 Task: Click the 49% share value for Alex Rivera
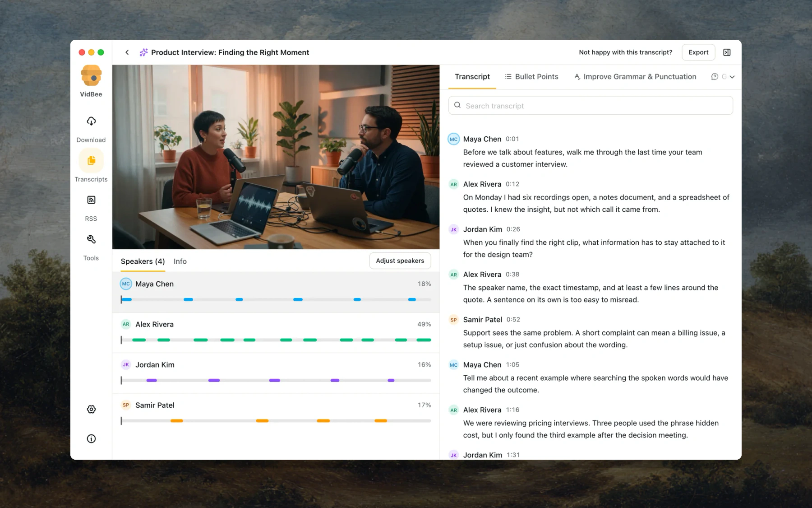coord(424,324)
